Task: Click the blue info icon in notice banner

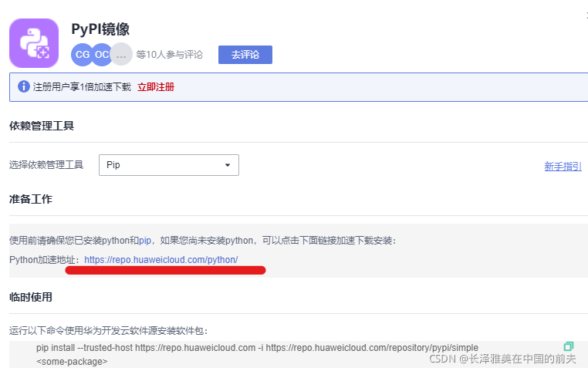Action: point(24,86)
